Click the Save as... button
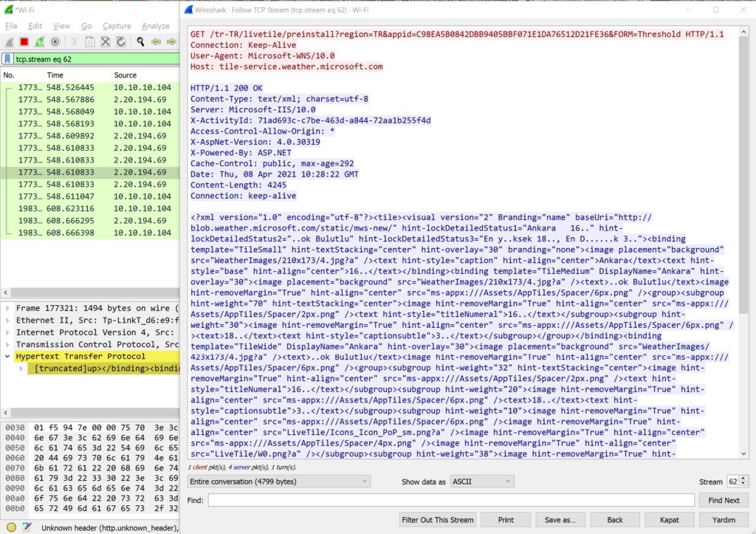This screenshot has width=756, height=534. pyautogui.click(x=560, y=519)
